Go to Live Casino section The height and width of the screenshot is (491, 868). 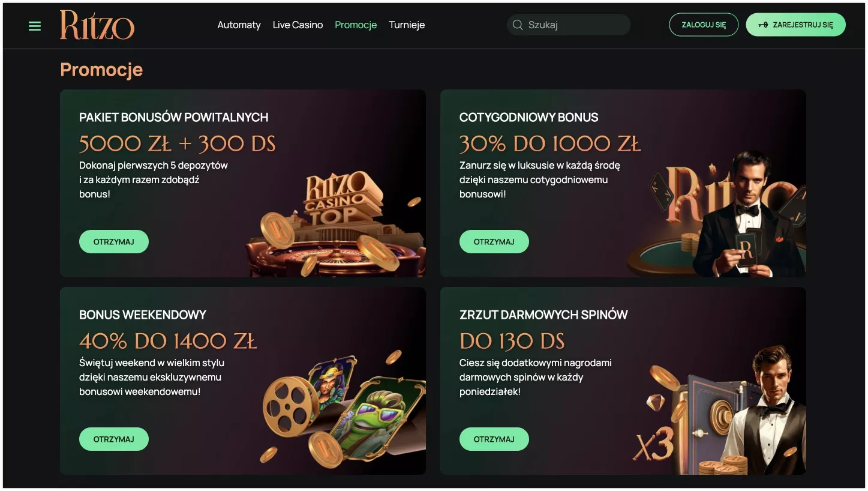[x=298, y=25]
